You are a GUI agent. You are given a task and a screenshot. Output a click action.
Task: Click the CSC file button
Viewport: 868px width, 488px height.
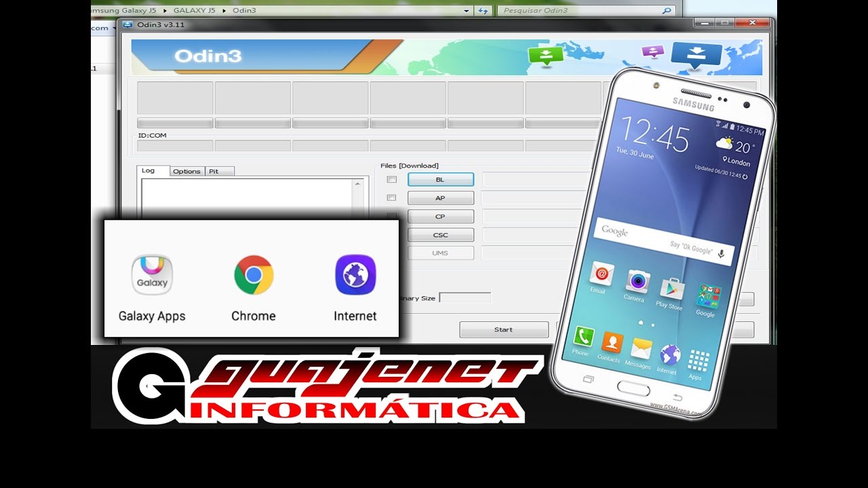[x=441, y=235]
